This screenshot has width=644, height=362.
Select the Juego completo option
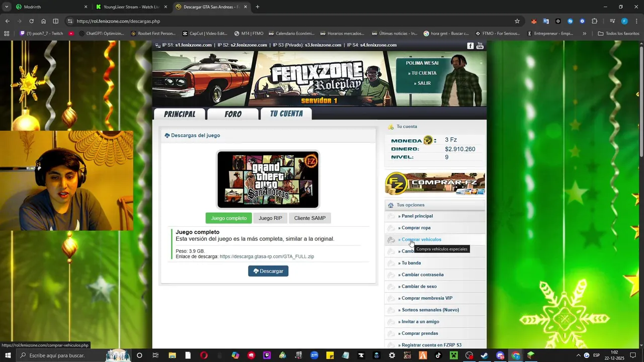[x=229, y=218]
